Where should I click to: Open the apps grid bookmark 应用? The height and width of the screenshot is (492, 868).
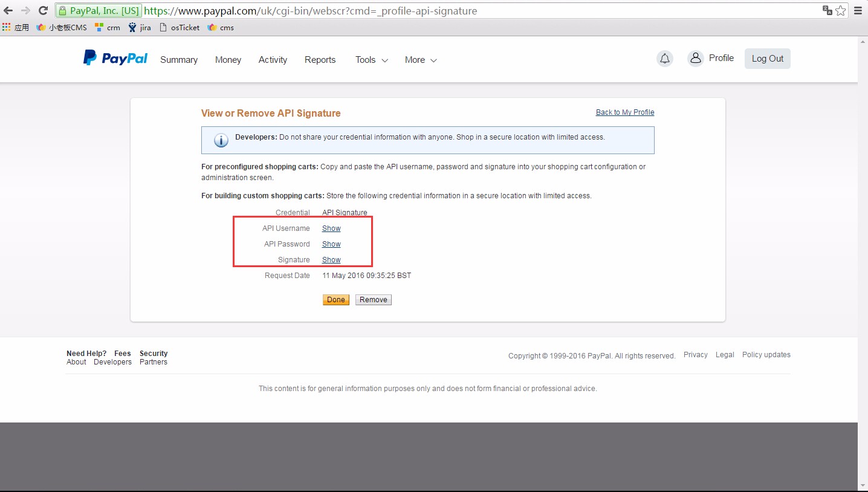(x=16, y=27)
